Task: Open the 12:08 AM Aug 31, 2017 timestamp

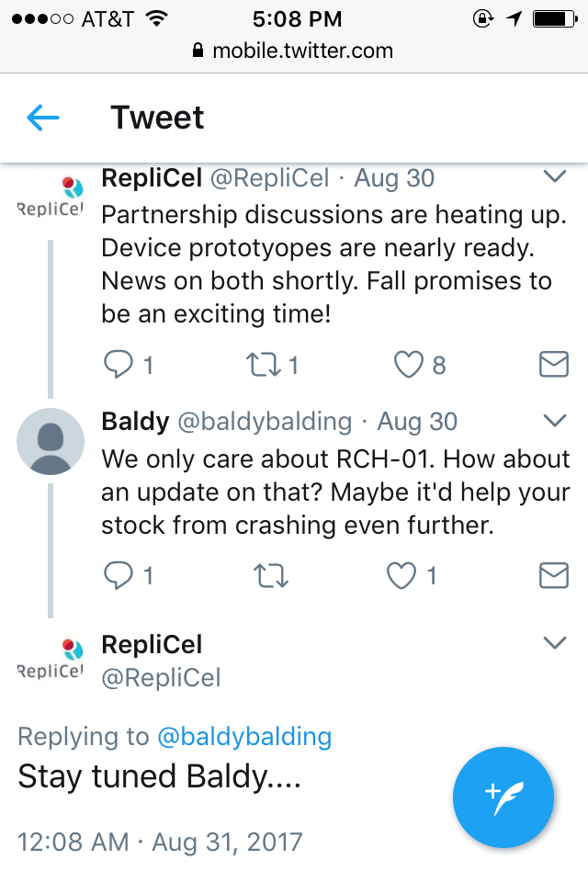Action: pyautogui.click(x=160, y=841)
